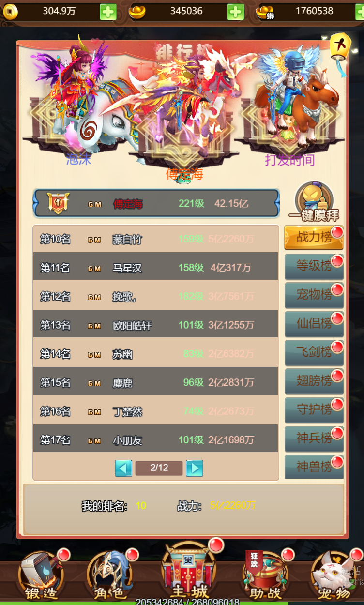This screenshot has height=605, width=364.
Task: Go to the previous ranking page arrow
Action: pyautogui.click(x=123, y=468)
